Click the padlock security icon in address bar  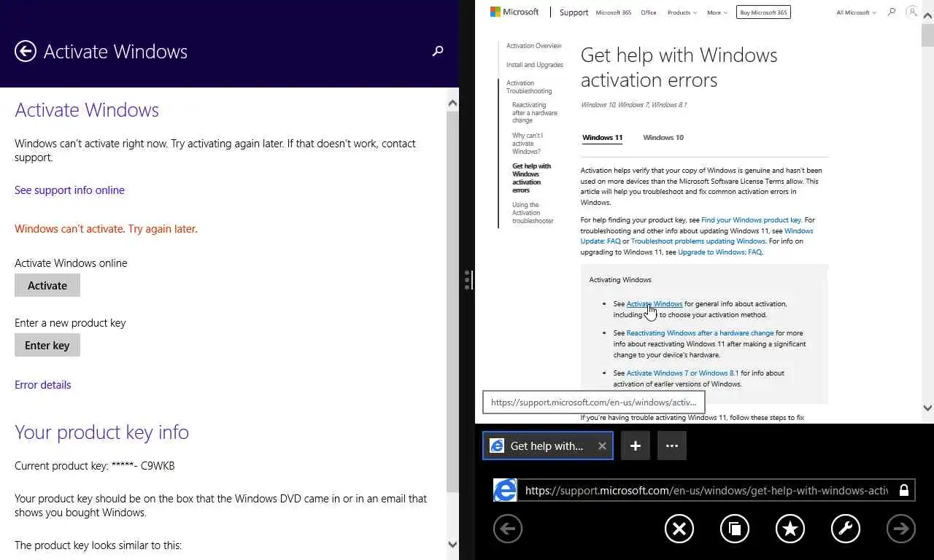[x=904, y=491]
